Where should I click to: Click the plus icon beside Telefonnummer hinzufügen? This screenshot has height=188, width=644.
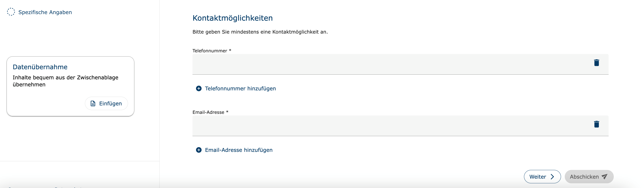(x=199, y=89)
